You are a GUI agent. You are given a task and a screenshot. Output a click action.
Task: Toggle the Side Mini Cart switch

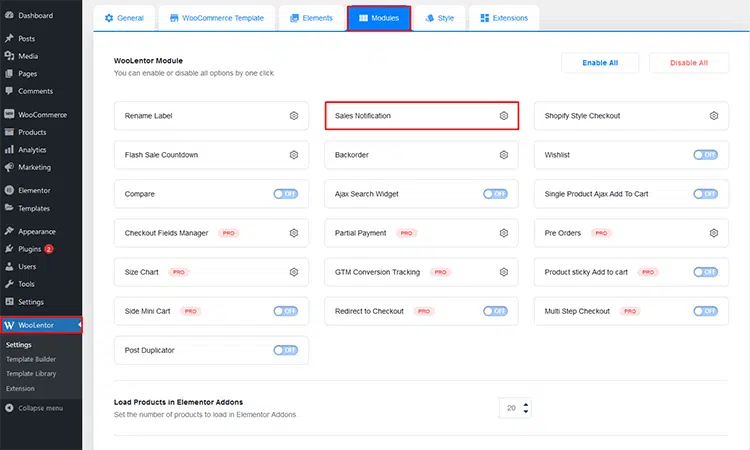pyautogui.click(x=286, y=311)
